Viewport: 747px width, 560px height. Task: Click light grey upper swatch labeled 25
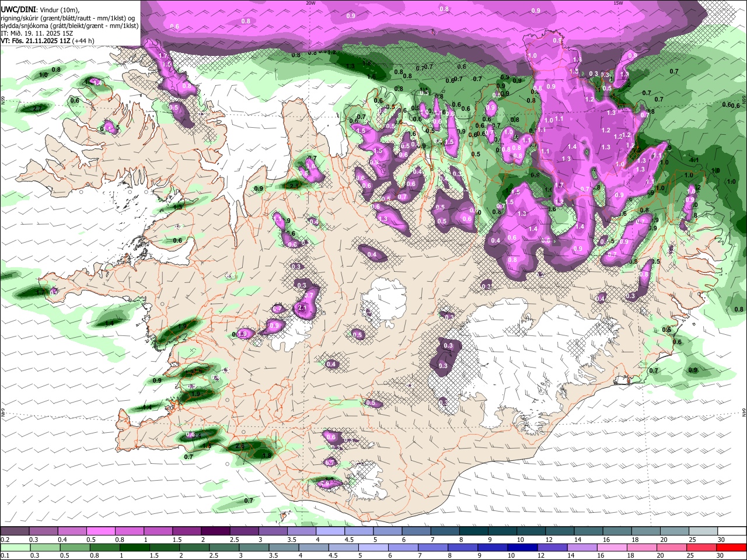(x=703, y=531)
